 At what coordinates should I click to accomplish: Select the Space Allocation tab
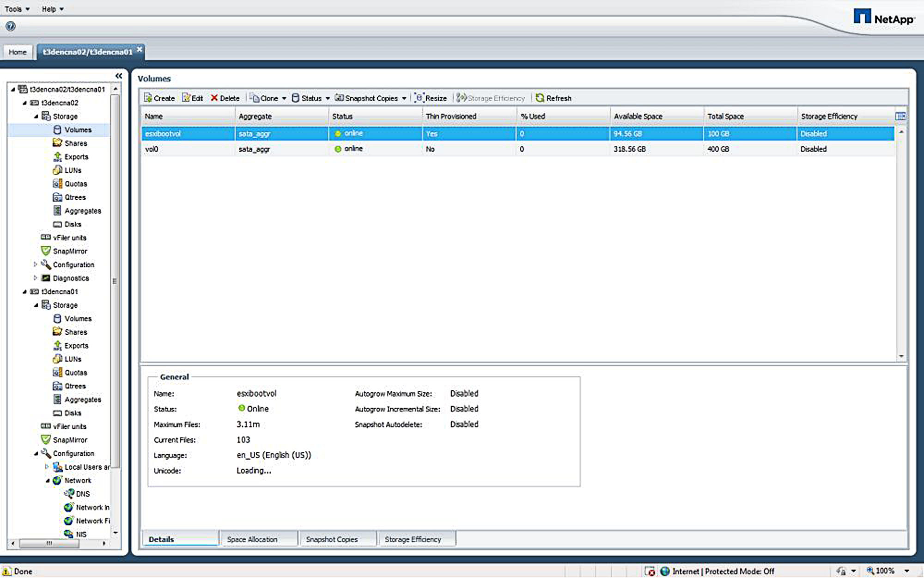[x=253, y=539]
